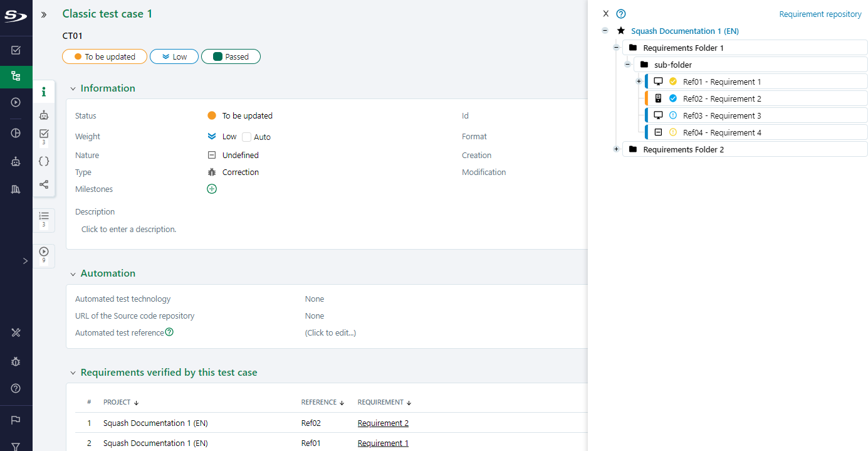The width and height of the screenshot is (868, 451).
Task: Open the test steps list icon showing 3
Action: [43, 218]
